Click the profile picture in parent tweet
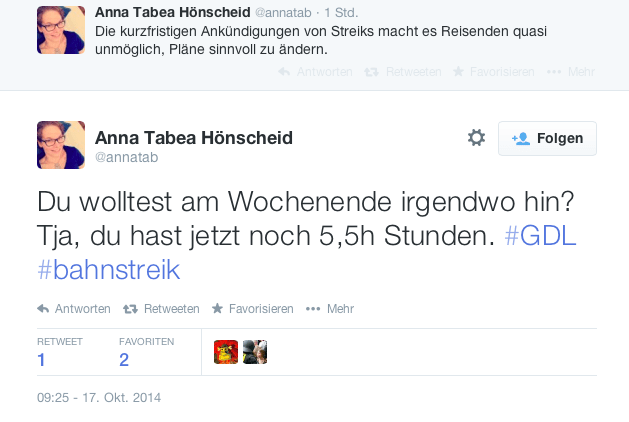 tap(61, 30)
